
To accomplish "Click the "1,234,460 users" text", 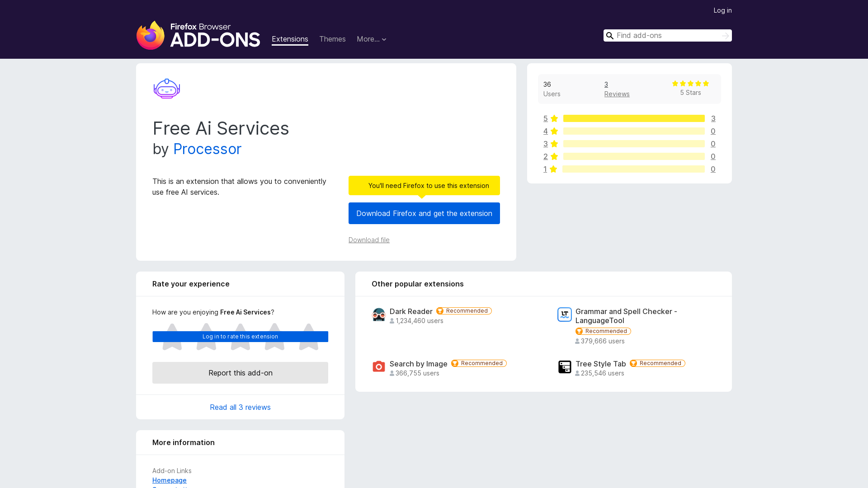I will 416,321.
